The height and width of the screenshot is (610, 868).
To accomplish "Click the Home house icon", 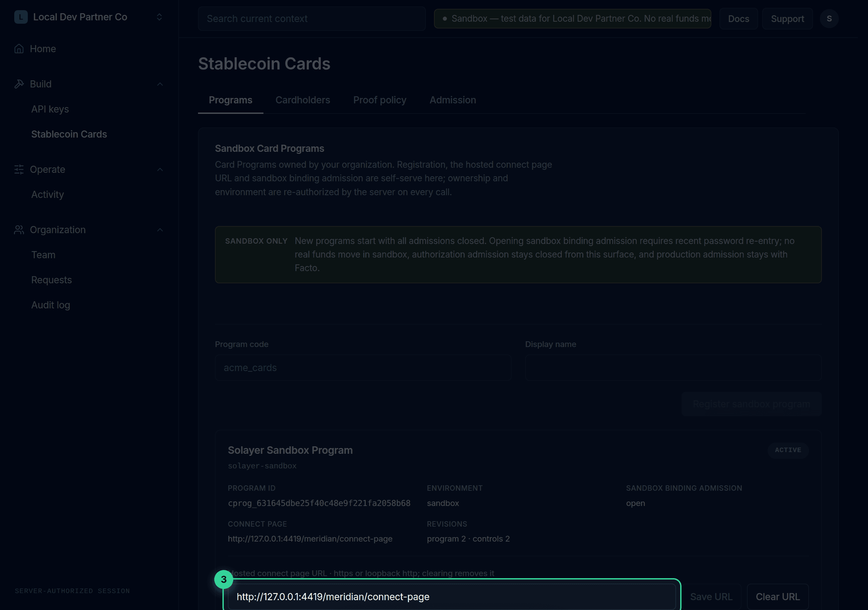I will point(19,49).
